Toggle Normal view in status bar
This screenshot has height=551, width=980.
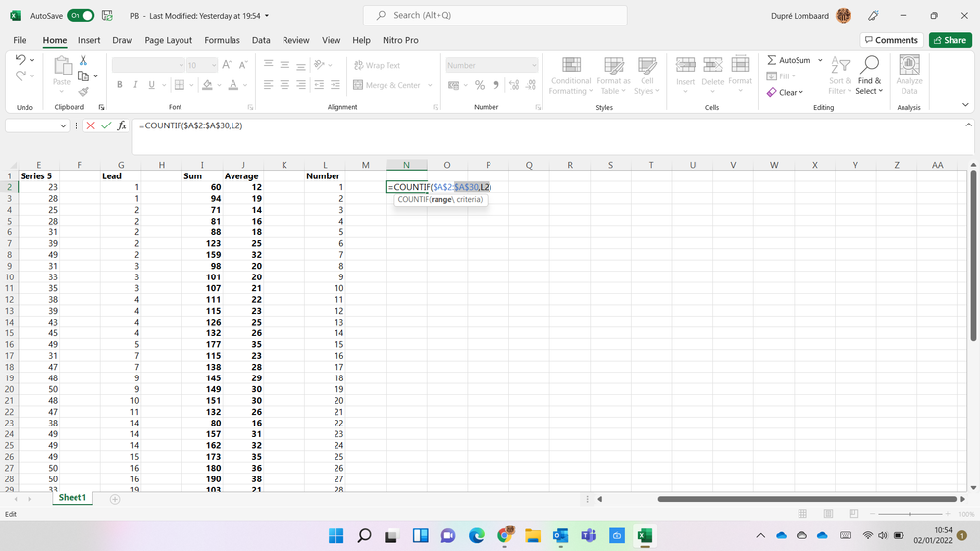[802, 514]
